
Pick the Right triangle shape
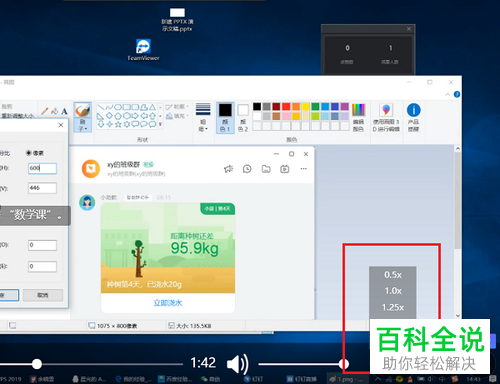101,116
